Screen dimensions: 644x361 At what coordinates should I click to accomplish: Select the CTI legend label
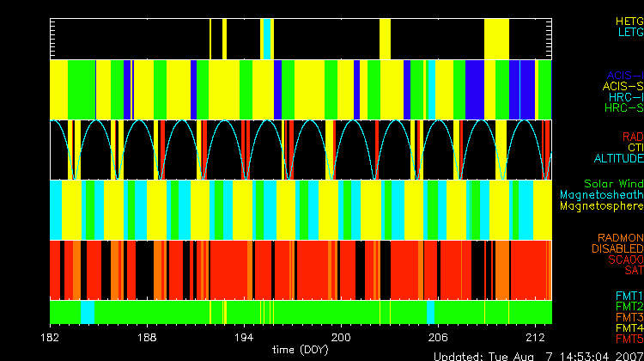point(635,148)
